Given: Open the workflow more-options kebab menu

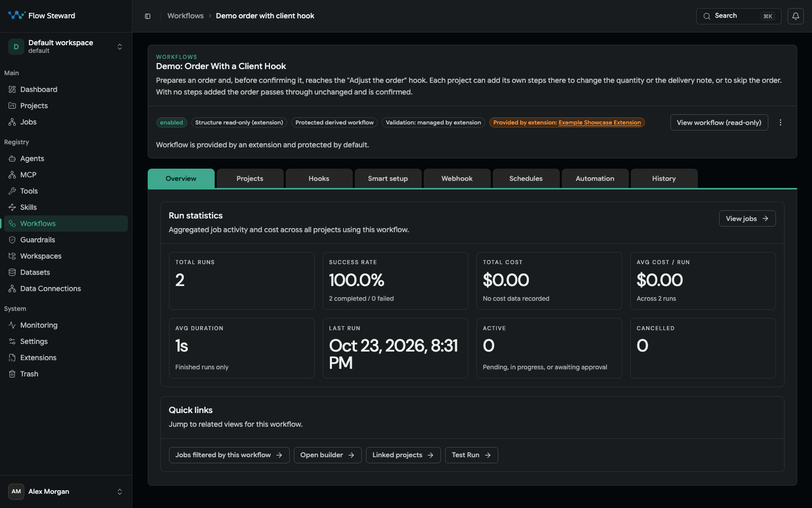Looking at the screenshot, I should pos(781,122).
